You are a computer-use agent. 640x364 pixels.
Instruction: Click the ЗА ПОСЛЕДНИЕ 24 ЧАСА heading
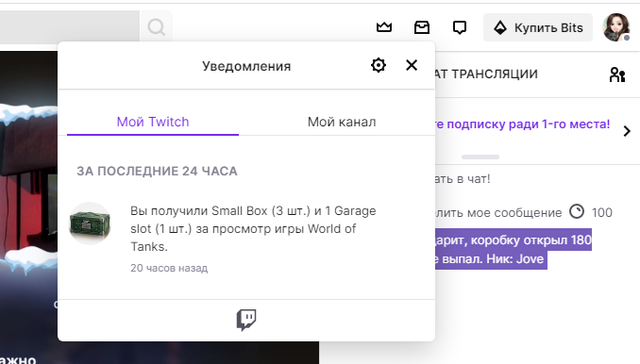tap(157, 171)
